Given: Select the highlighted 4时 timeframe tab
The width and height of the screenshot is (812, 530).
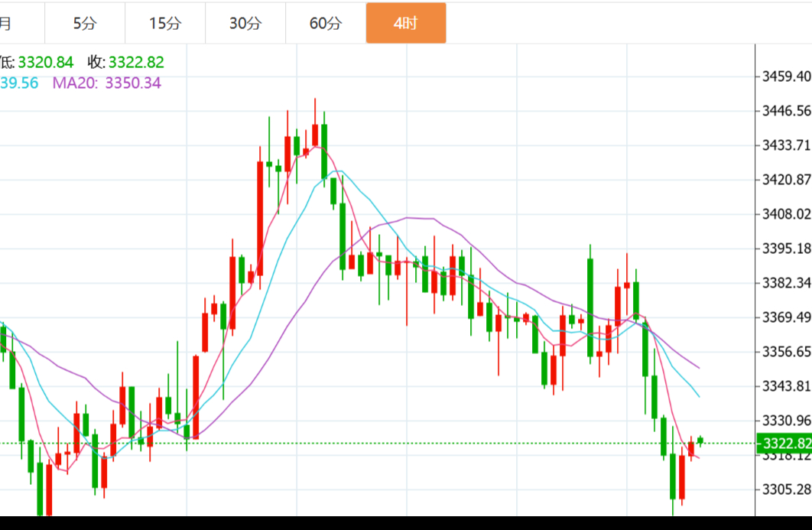Looking at the screenshot, I should pyautogui.click(x=406, y=23).
